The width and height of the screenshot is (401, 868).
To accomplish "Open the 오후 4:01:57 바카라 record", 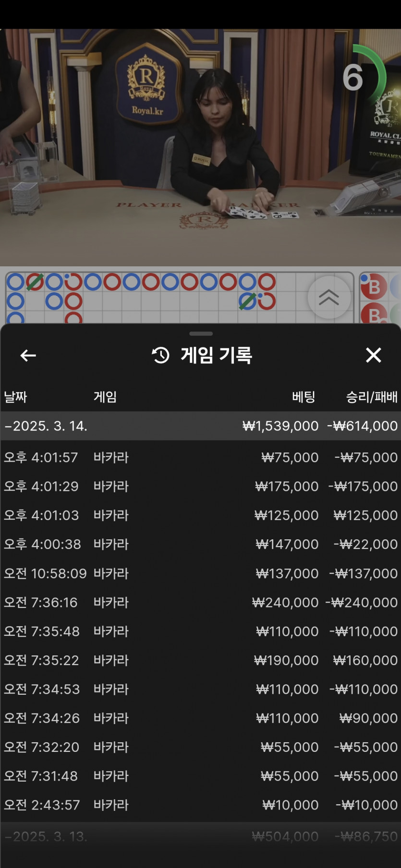I will (201, 457).
